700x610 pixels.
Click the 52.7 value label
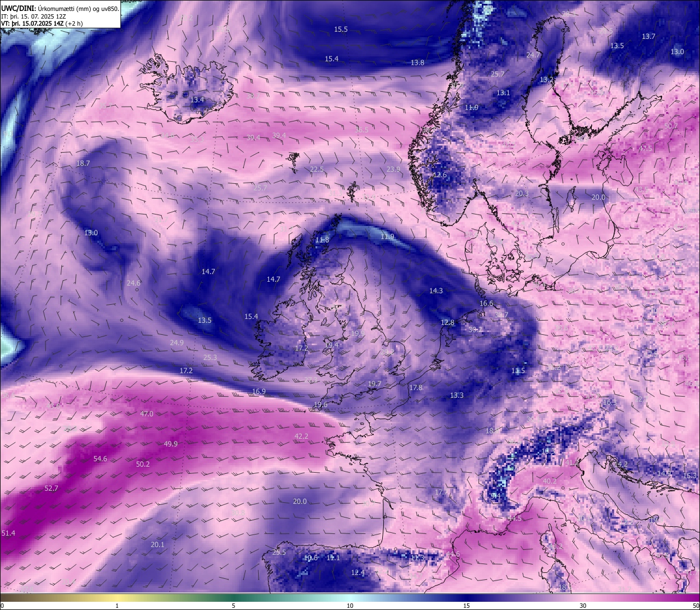51,489
